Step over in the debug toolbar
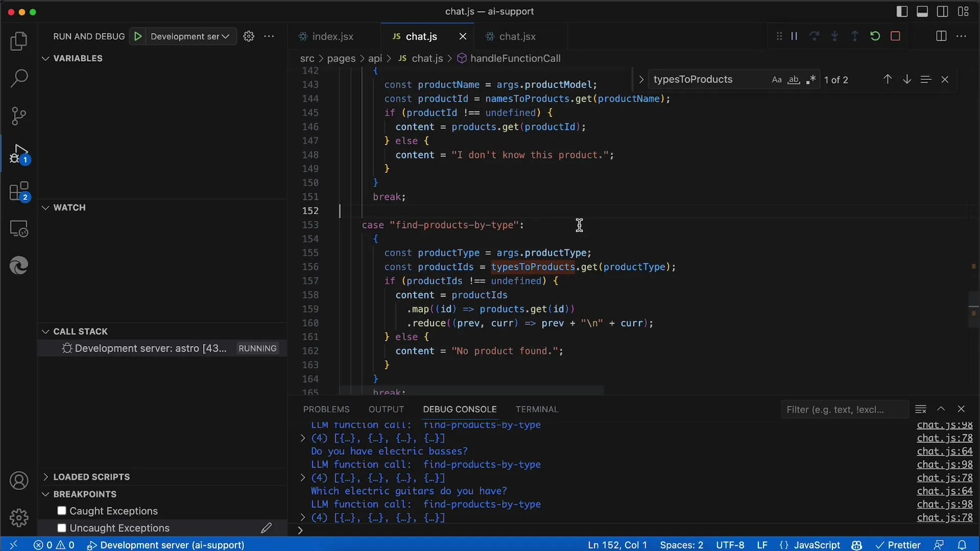This screenshot has height=551, width=980. (814, 36)
